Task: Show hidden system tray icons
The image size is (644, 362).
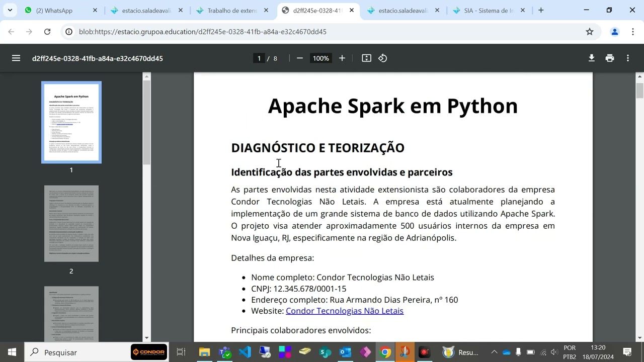Action: point(494,352)
